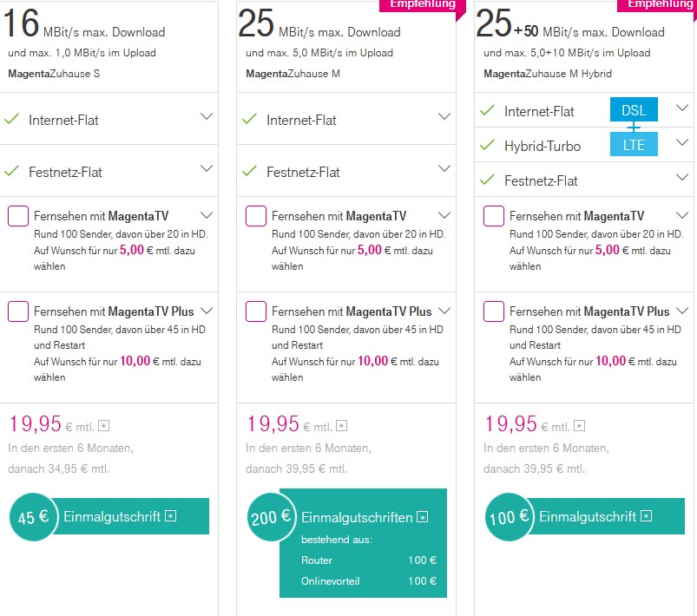
Task: Check MagentaTV option for MagentaZuhause M Hybrid
Action: point(494,216)
